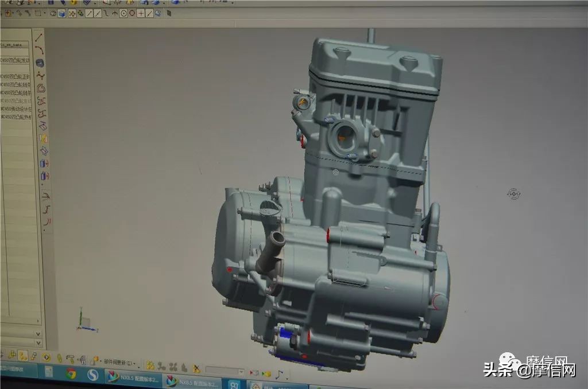Image resolution: width=588 pixels, height=389 pixels.
Task: Switch to first NX8.5 taskbar window
Action: pyautogui.click(x=134, y=378)
